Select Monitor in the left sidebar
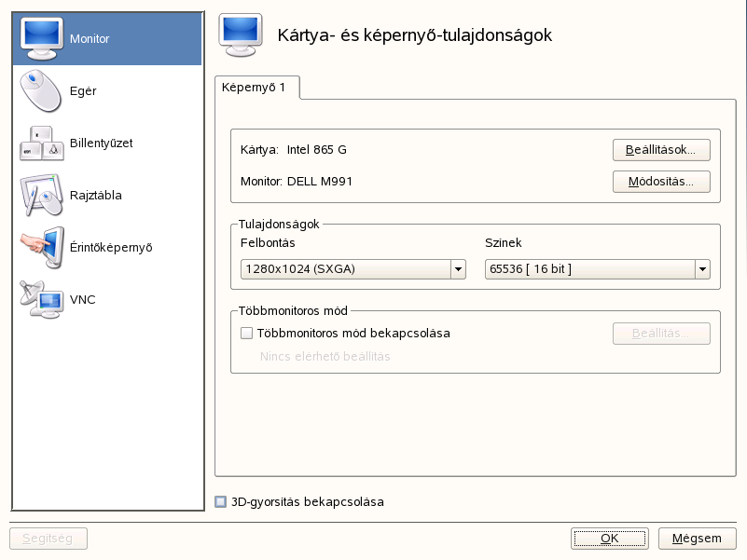The height and width of the screenshot is (560, 747). pos(85,40)
